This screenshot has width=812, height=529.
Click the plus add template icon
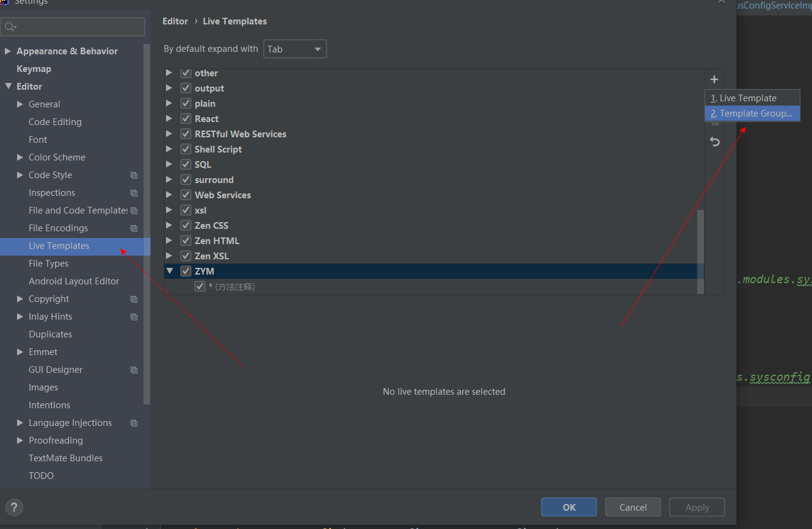[x=714, y=79]
